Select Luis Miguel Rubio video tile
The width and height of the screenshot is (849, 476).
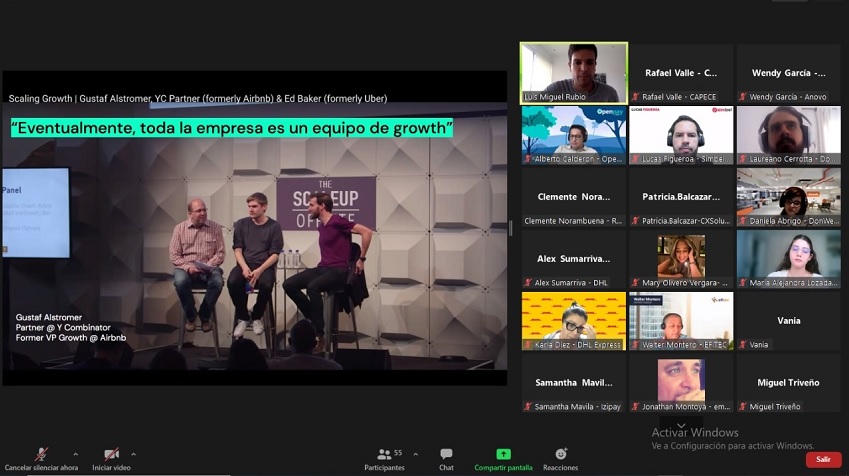(x=574, y=73)
